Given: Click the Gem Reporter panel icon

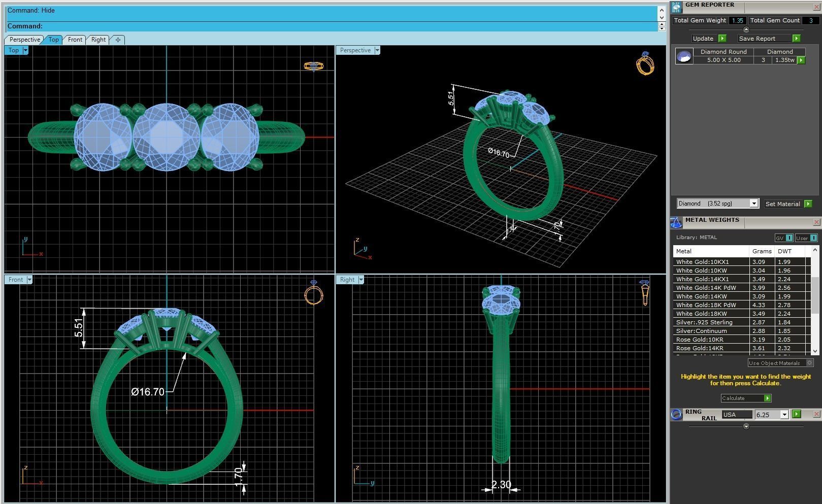Looking at the screenshot, I should 676,7.
